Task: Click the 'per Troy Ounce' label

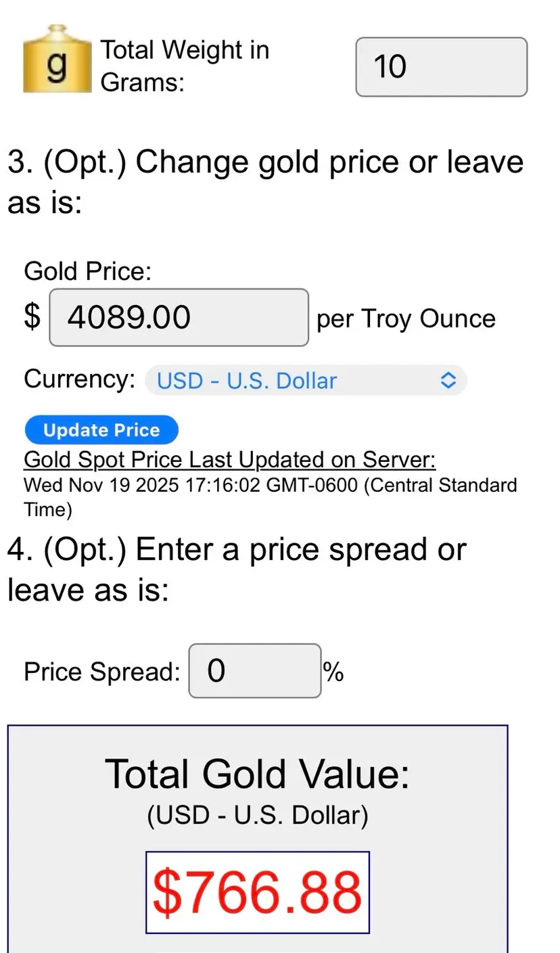Action: pyautogui.click(x=406, y=319)
